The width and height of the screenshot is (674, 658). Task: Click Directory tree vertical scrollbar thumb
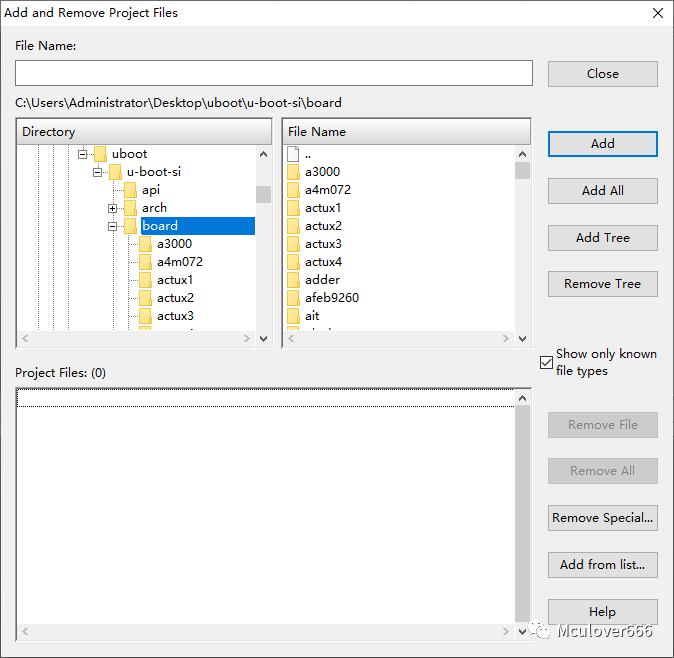tap(263, 194)
